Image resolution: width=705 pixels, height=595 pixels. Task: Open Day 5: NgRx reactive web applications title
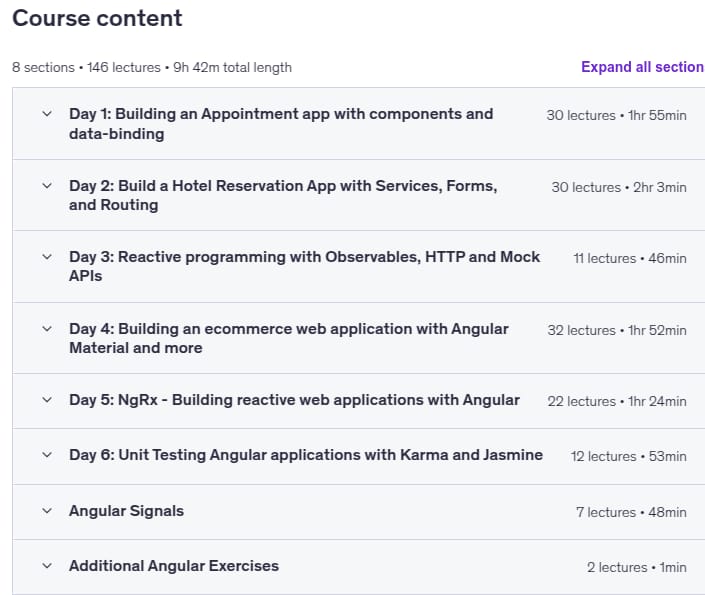294,400
